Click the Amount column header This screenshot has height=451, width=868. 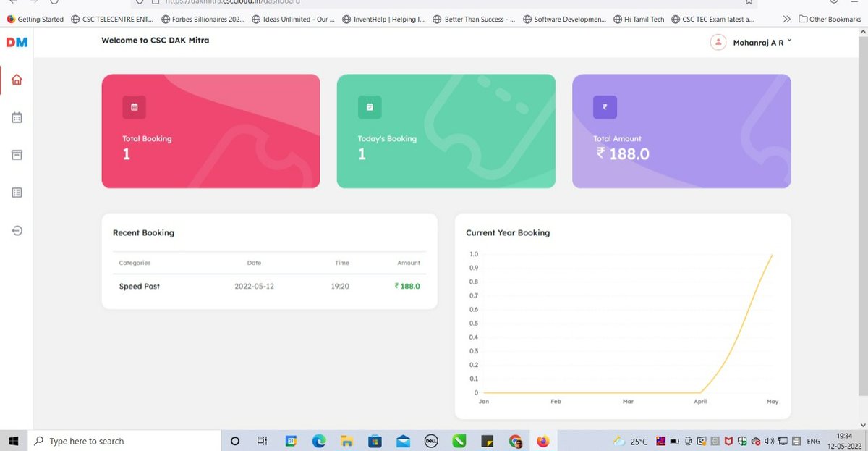point(409,263)
